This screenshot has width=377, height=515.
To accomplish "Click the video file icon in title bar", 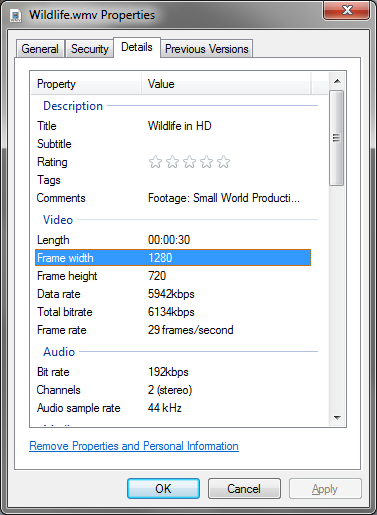I will click(x=15, y=15).
